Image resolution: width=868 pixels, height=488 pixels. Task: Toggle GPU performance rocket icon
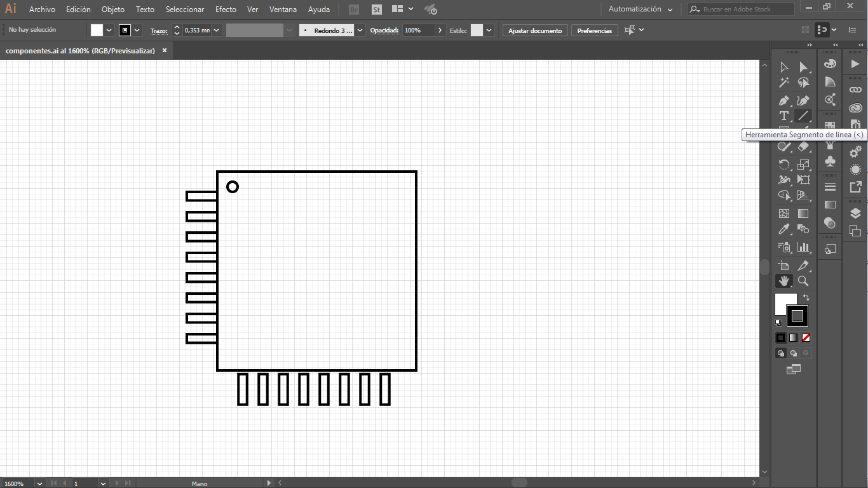tap(431, 10)
